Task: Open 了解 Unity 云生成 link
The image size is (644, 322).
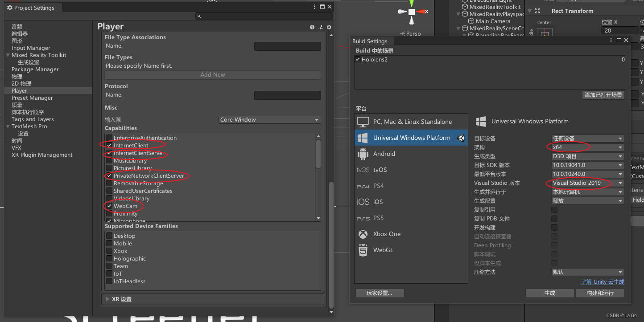Action: tap(602, 282)
